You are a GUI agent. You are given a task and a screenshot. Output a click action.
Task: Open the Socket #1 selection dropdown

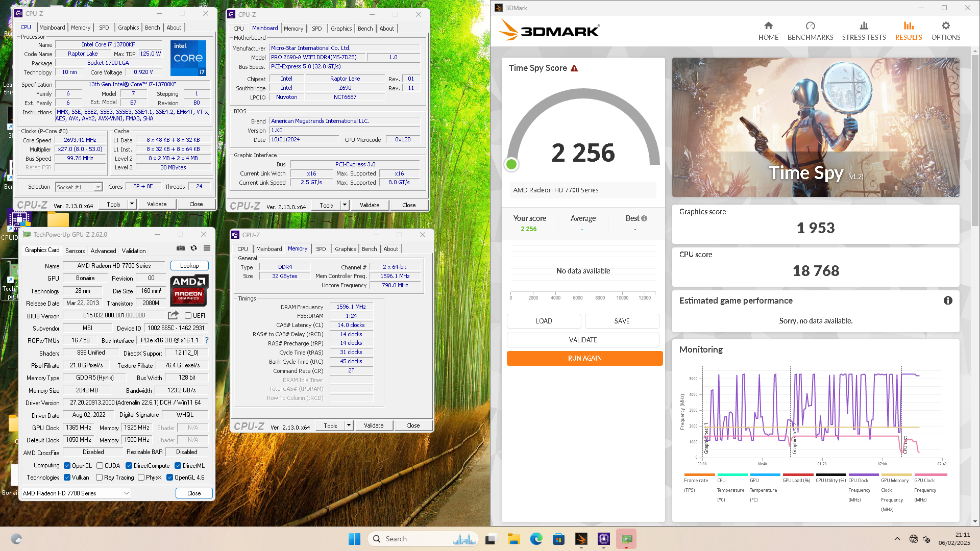click(79, 187)
